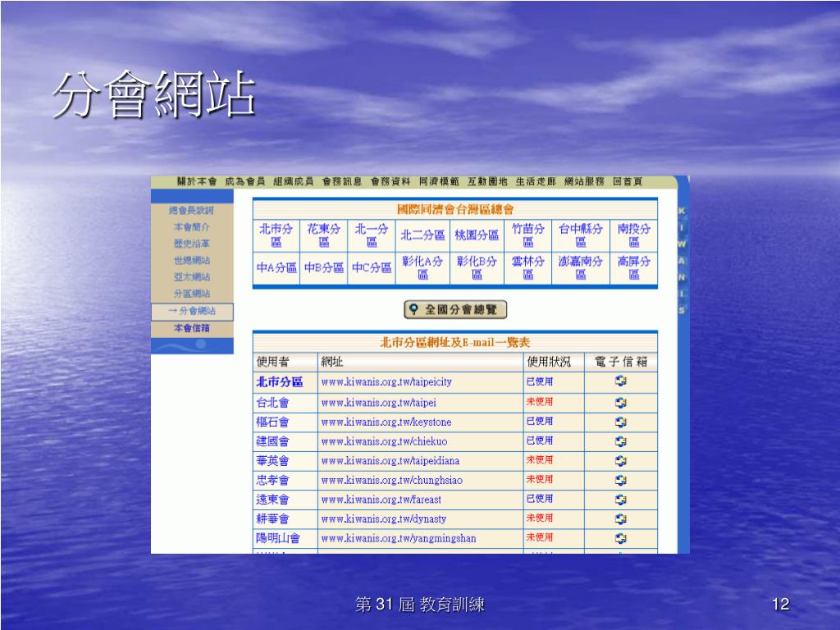Visit www.kiwanis.org.tw/chunghsiao link
Screen dimensions: 840x630
(x=391, y=480)
